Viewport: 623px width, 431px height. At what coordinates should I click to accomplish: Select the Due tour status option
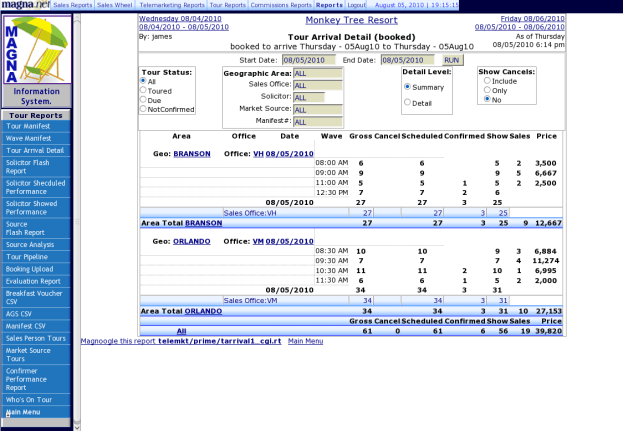pos(143,99)
